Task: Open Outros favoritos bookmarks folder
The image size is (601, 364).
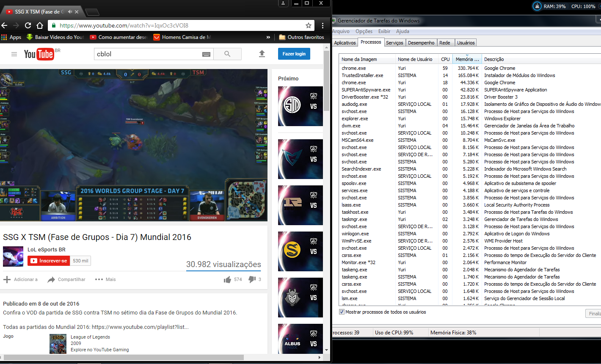Action: [302, 37]
